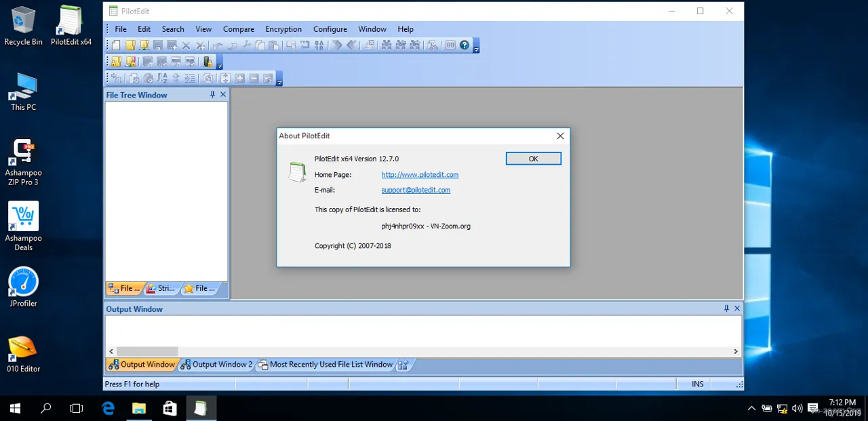868x421 pixels.
Task: Open the Search menu
Action: coord(173,29)
